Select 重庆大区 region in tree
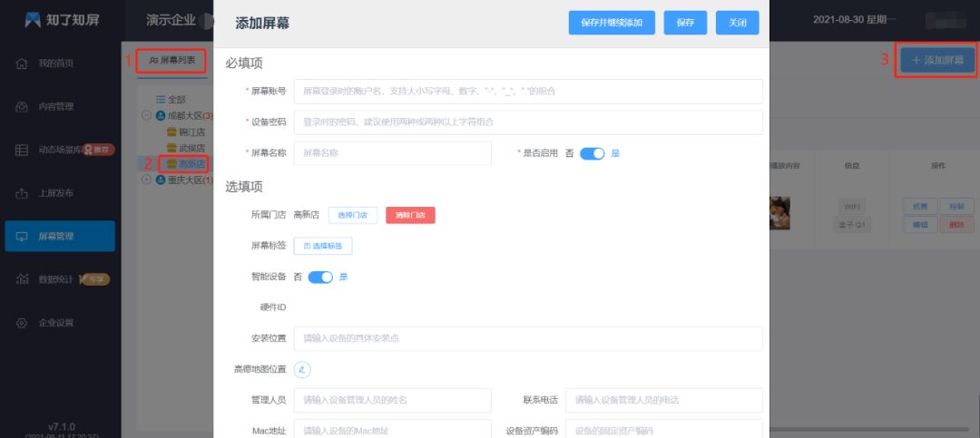 tap(184, 180)
